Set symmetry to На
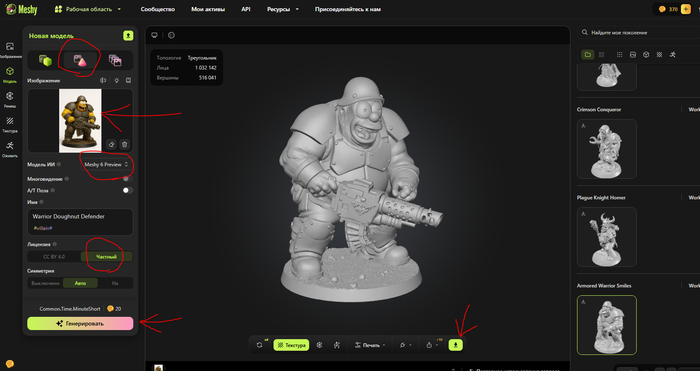This screenshot has width=700, height=371. click(x=115, y=283)
